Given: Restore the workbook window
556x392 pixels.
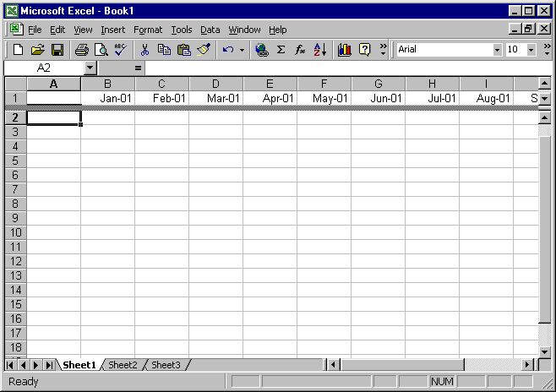Looking at the screenshot, I should pyautogui.click(x=528, y=29).
